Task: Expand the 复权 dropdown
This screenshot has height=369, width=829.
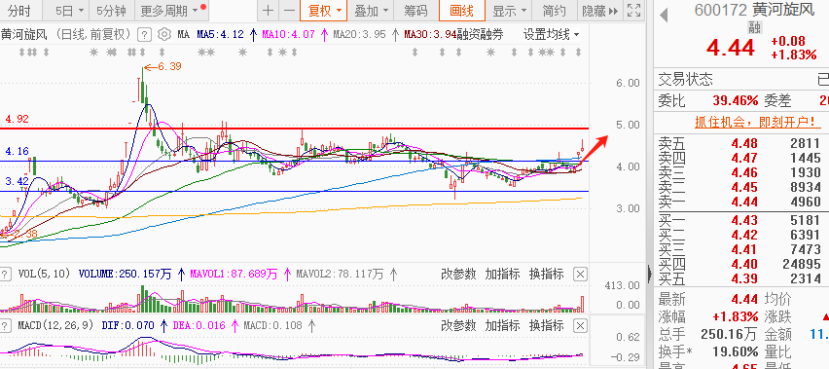Action: (x=323, y=11)
